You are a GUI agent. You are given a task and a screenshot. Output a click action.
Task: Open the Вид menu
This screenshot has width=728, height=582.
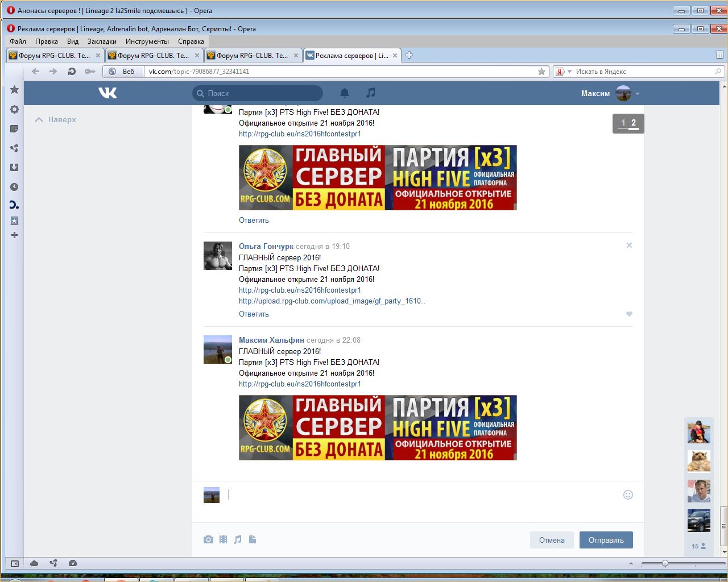click(73, 41)
